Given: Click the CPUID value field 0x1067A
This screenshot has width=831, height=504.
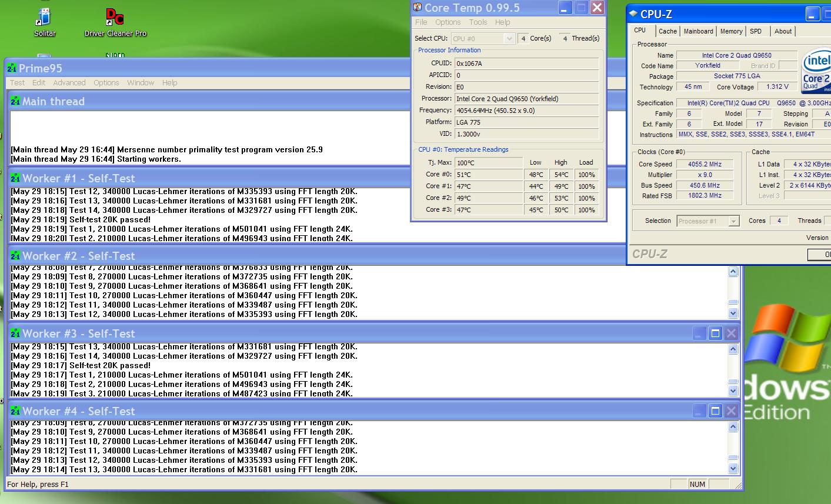Looking at the screenshot, I should coord(526,64).
